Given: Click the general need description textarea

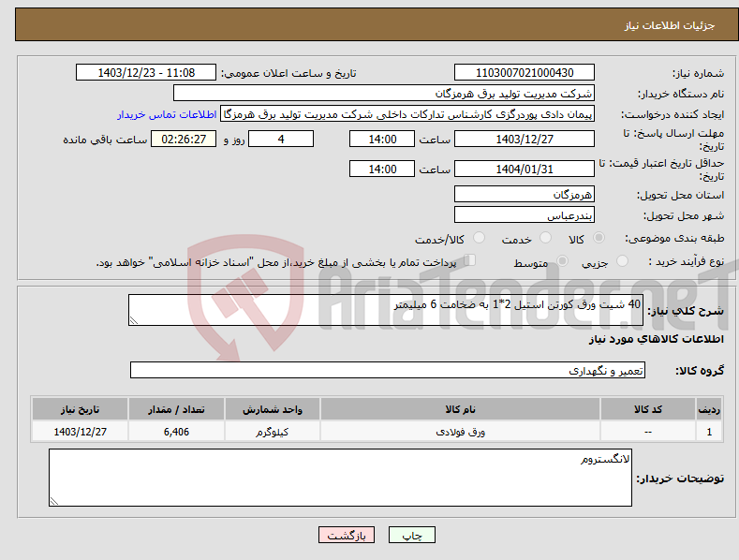Looking at the screenshot, I should pyautogui.click(x=386, y=310).
